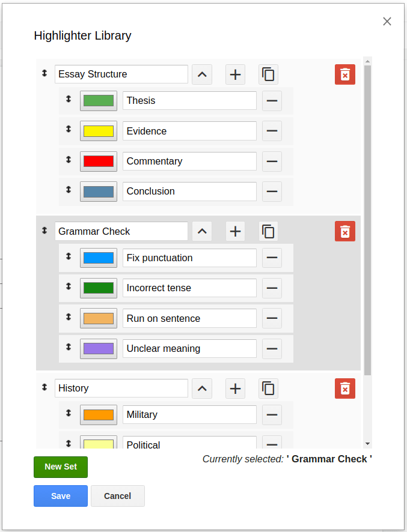
Task: Select the History set header
Action: [120, 388]
